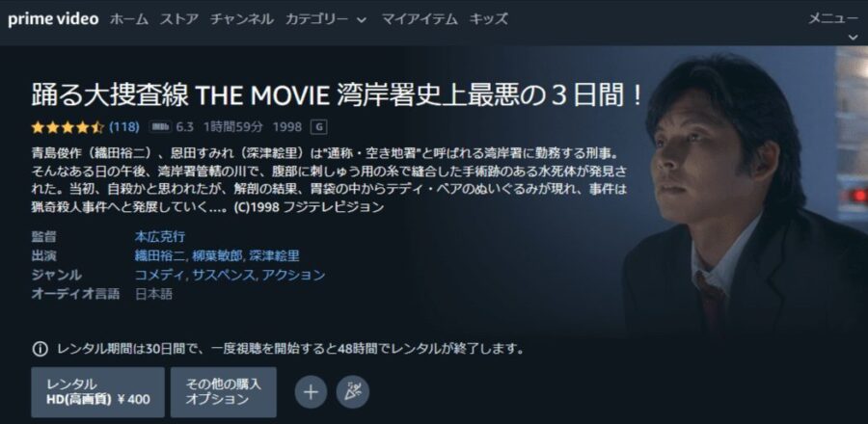Viewport: 868px width, 424px height.
Task: Switch to the キッズ section
Action: [x=488, y=19]
